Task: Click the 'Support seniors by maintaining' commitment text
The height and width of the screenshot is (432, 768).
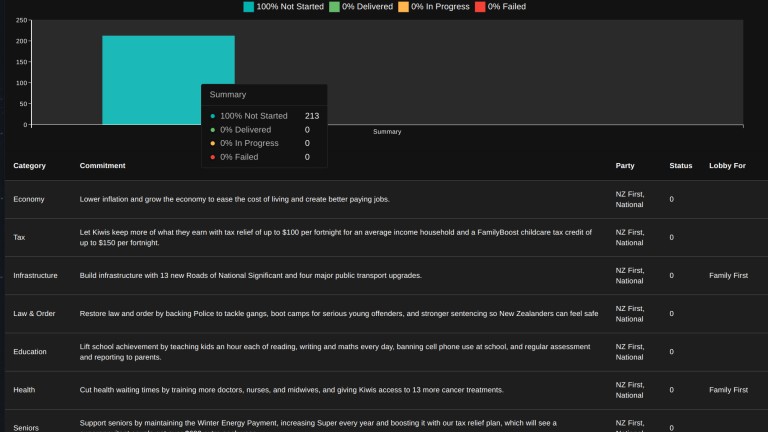Action: (x=318, y=425)
